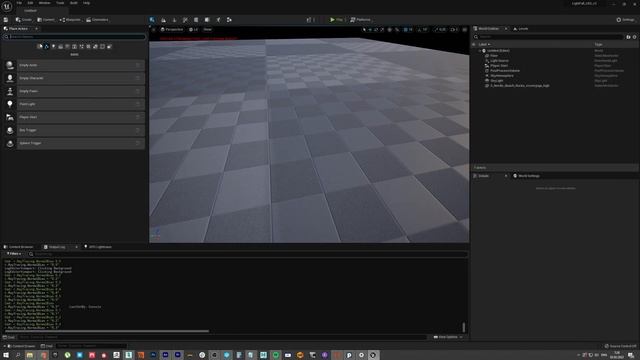Screen dimensions: 640x360
Task: Select PostProcessVolume actor in outliner
Action: [505, 71]
